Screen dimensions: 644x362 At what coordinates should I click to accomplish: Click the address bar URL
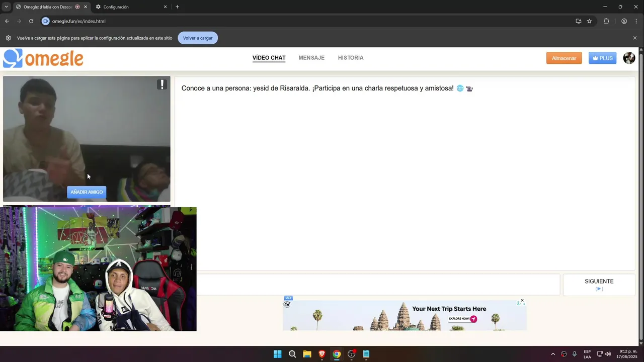79,21
